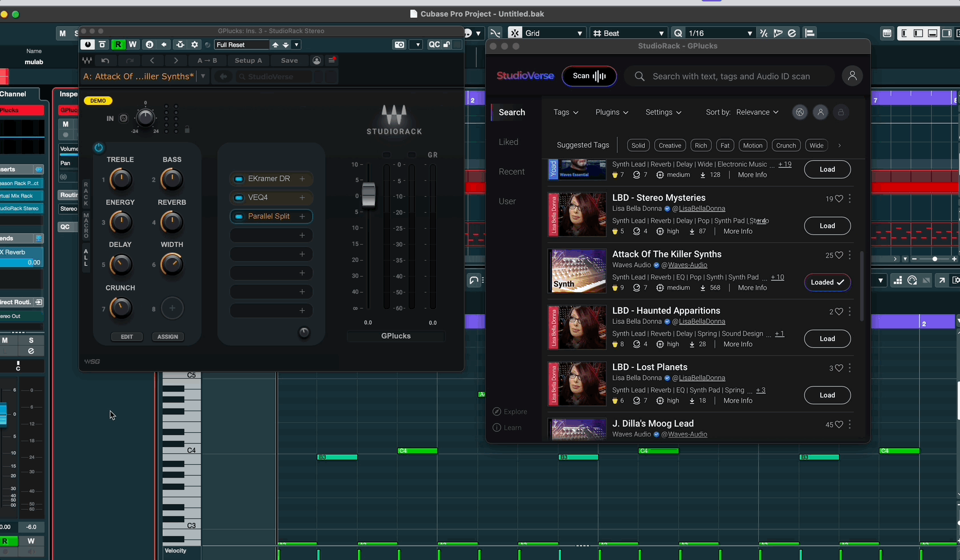
Task: Toggle the Parallel Split bypass LED
Action: tap(239, 217)
